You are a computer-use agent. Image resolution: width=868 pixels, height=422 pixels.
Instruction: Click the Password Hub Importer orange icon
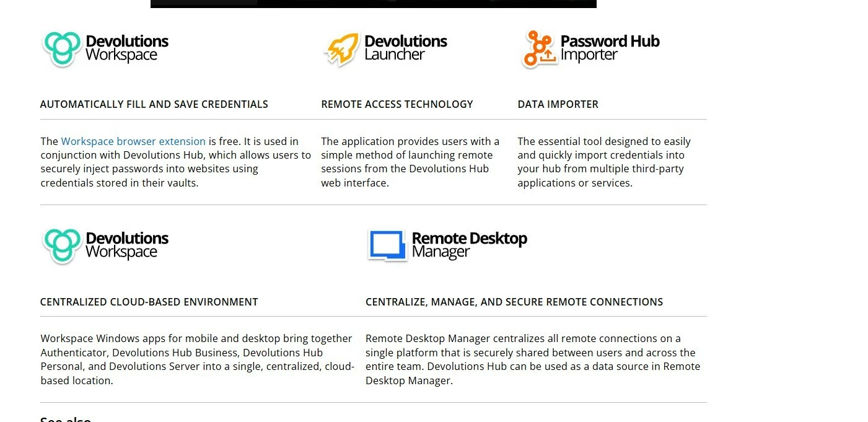pos(539,49)
